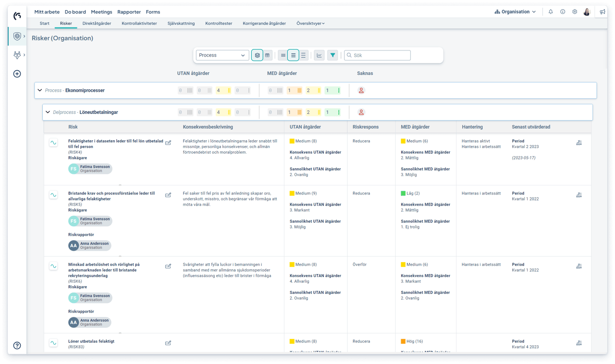This screenshot has width=615, height=364.
Task: Open the Rapporter menu
Action: 129,12
